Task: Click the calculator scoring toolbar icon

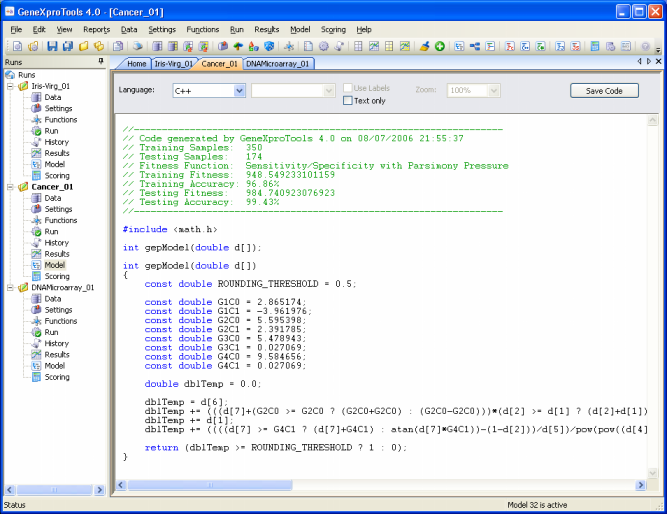Action: pyautogui.click(x=595, y=46)
